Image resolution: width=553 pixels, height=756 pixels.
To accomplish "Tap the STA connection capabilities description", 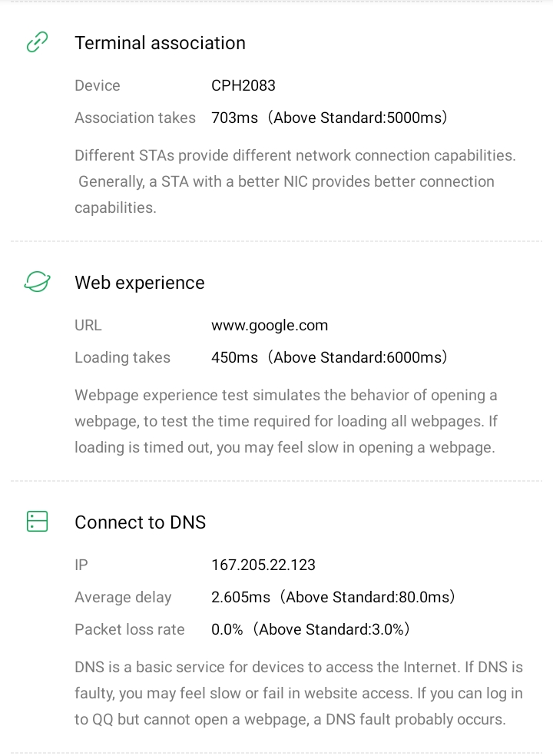I will (x=295, y=181).
